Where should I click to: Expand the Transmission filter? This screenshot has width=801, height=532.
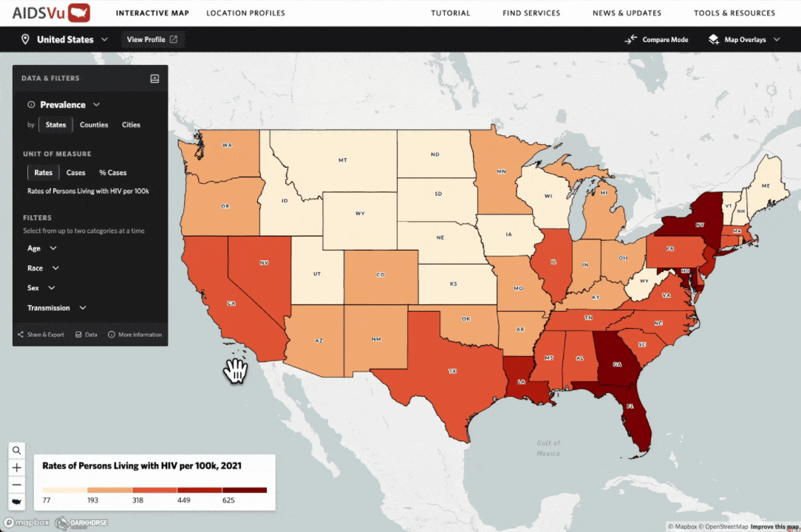57,308
